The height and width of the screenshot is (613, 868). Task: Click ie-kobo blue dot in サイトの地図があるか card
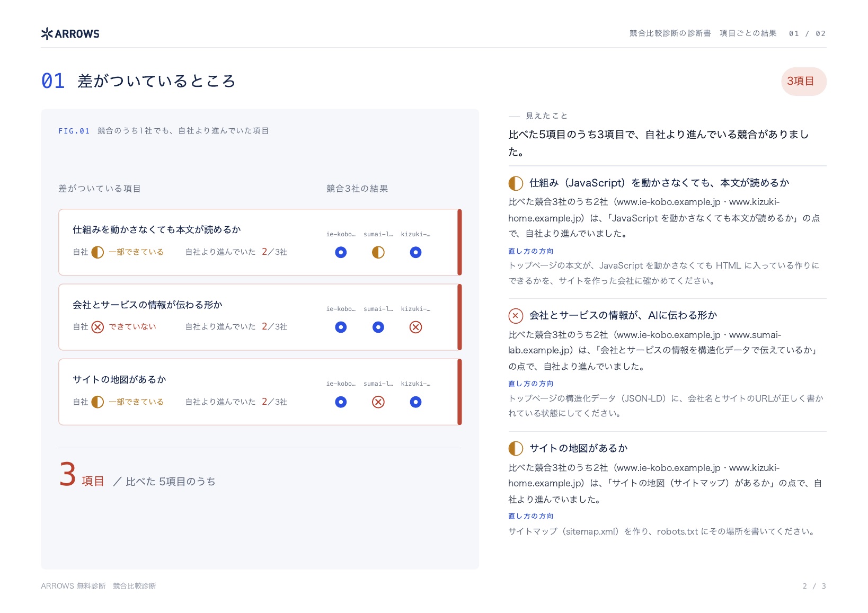[x=341, y=402]
